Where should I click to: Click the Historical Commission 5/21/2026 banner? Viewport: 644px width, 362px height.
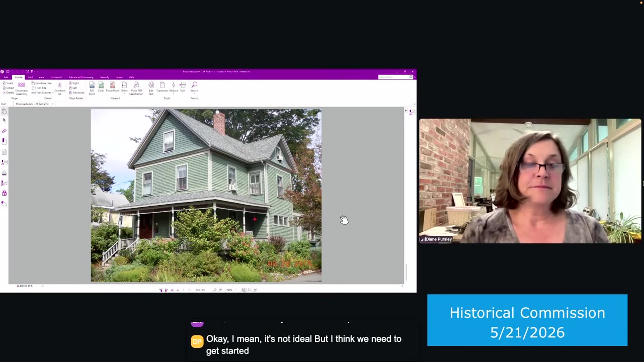click(x=527, y=320)
